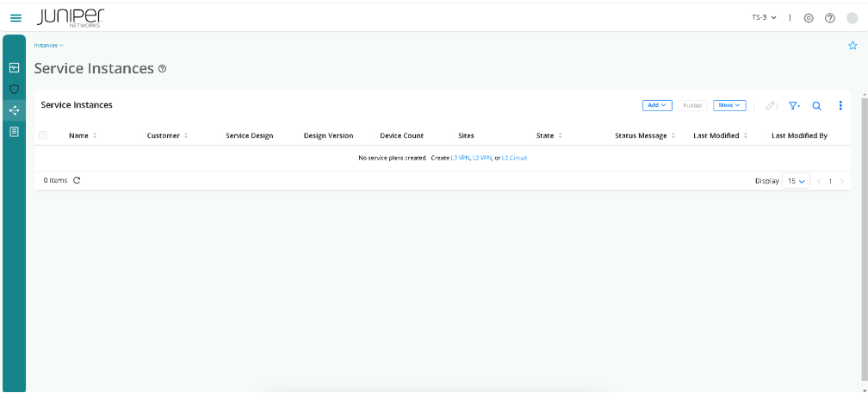Click the Sites column header
This screenshot has height=393, width=868.
466,136
